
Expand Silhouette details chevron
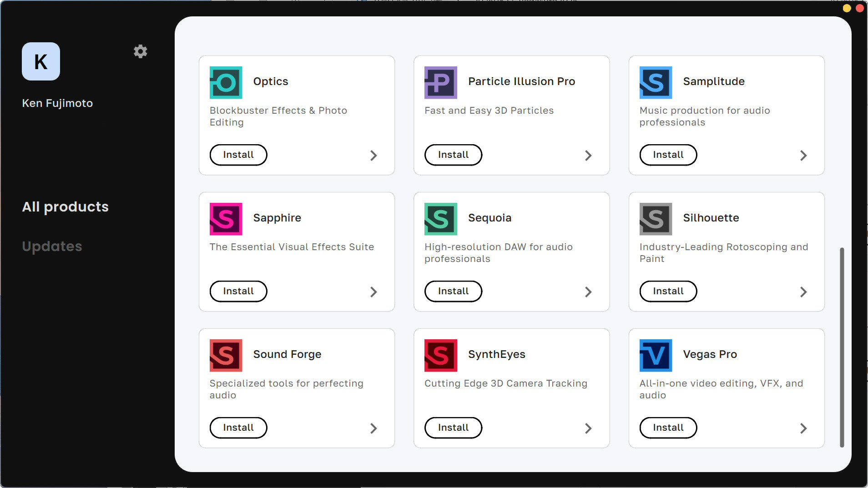pos(803,292)
